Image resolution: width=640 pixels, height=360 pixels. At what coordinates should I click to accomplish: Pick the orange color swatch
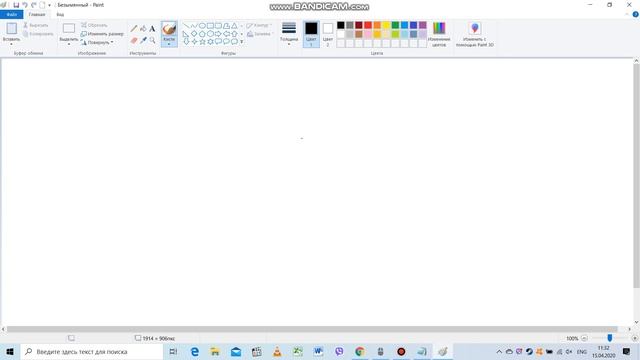[377, 25]
